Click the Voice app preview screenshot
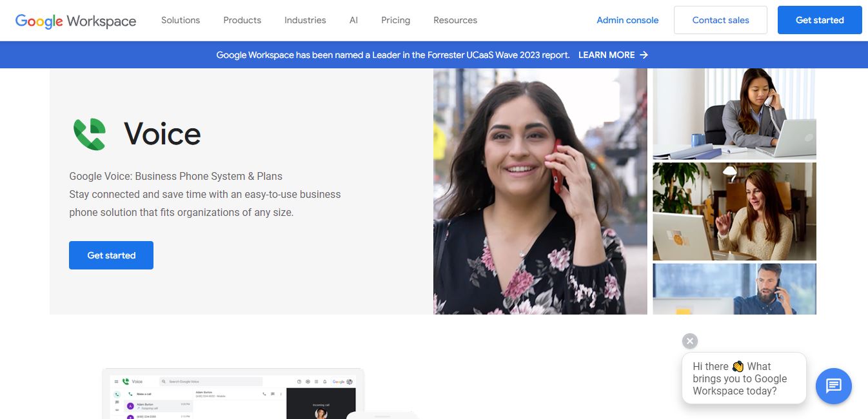 click(x=233, y=394)
